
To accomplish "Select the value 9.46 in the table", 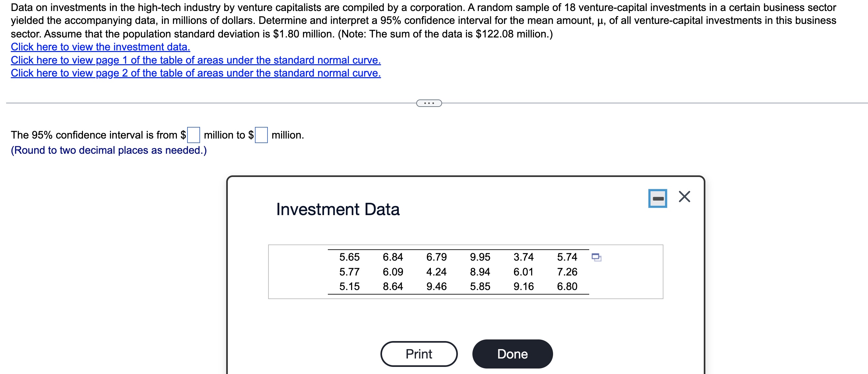I will click(x=436, y=286).
